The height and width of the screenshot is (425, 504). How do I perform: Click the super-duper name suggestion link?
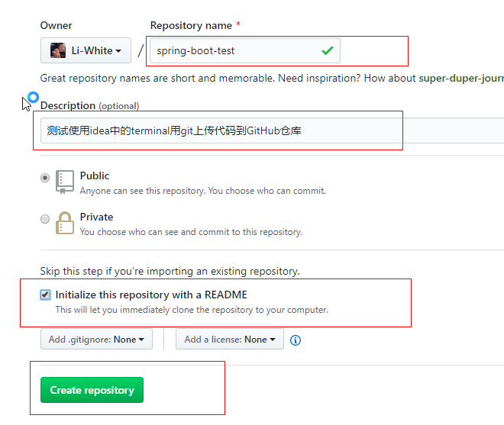coord(460,78)
